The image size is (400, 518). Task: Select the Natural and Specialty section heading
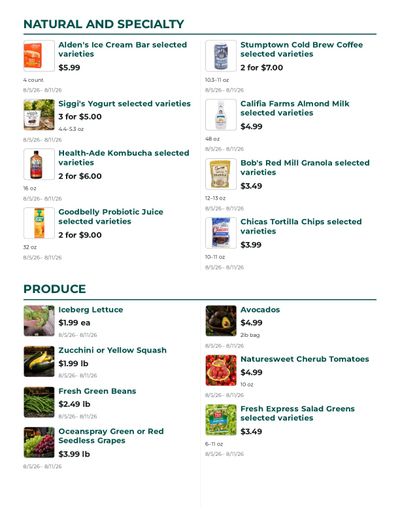[104, 24]
